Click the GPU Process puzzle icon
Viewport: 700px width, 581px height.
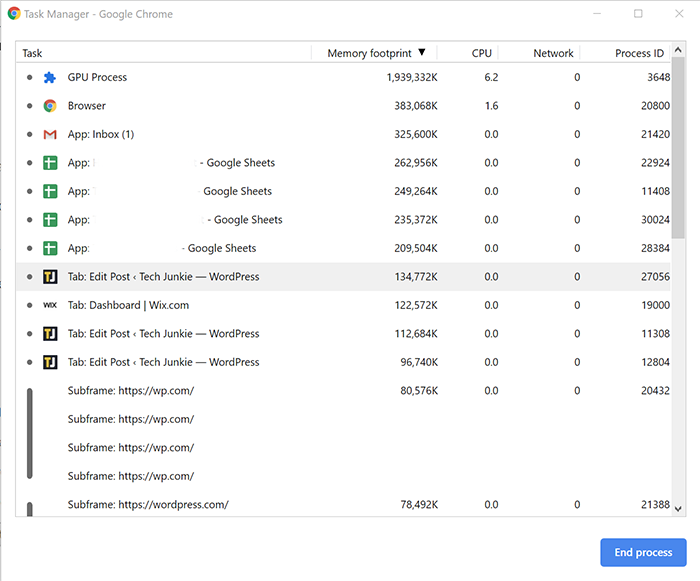click(50, 78)
